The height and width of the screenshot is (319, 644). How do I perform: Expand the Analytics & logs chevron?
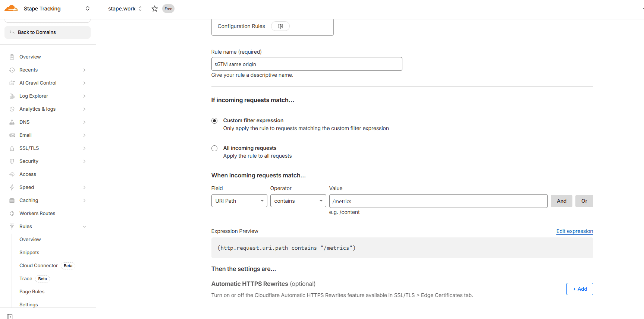click(x=84, y=109)
